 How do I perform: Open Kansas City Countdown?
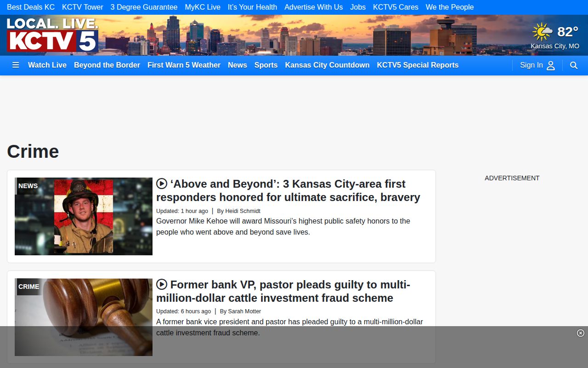pyautogui.click(x=327, y=65)
